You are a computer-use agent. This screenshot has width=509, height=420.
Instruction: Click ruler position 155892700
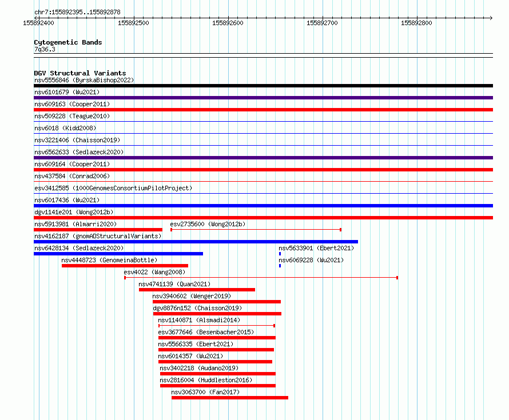click(322, 23)
